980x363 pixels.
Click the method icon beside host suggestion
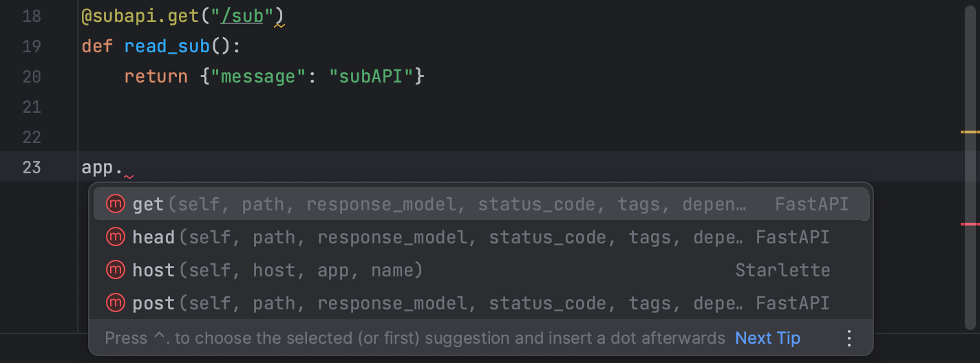tap(115, 270)
